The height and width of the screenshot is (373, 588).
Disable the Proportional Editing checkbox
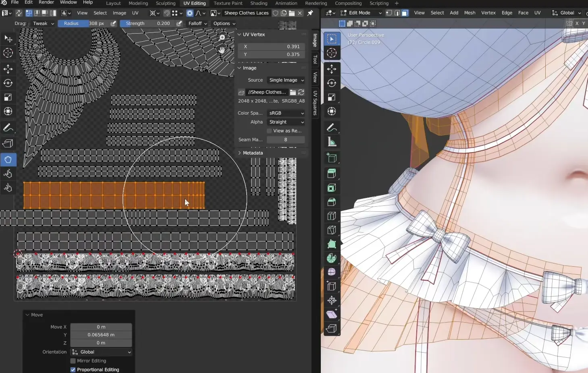(x=73, y=370)
